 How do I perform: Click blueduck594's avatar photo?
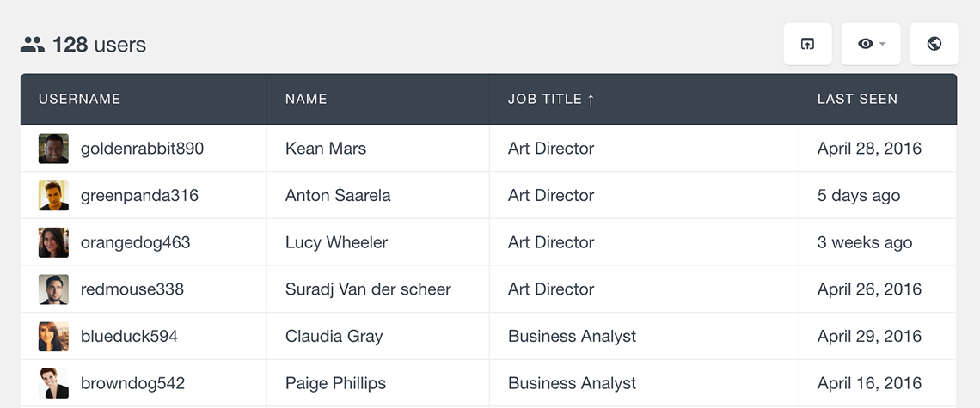[x=54, y=336]
